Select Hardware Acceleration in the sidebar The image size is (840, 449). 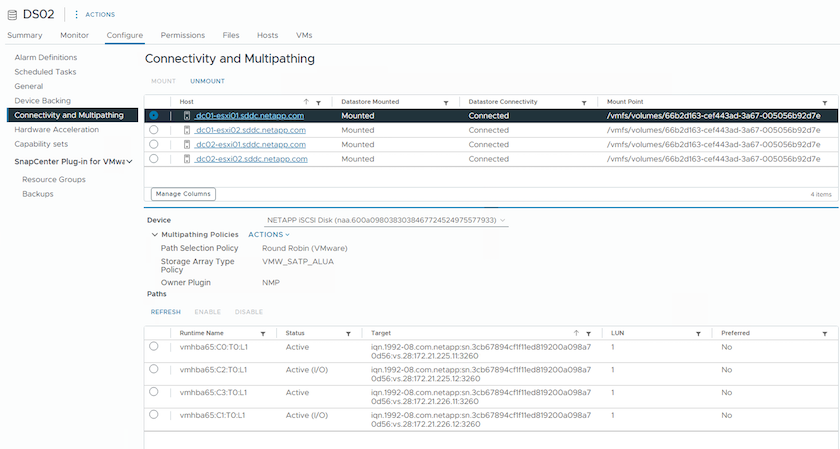[56, 130]
